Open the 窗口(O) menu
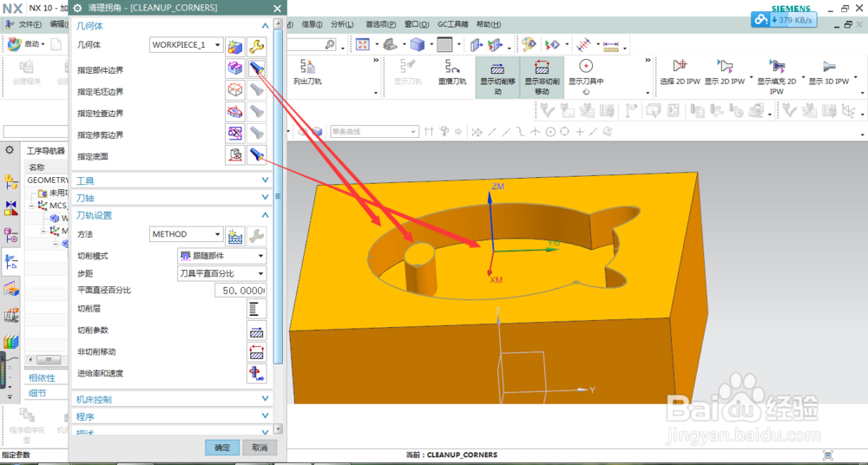Viewport: 868px width, 465px height. 417,24
